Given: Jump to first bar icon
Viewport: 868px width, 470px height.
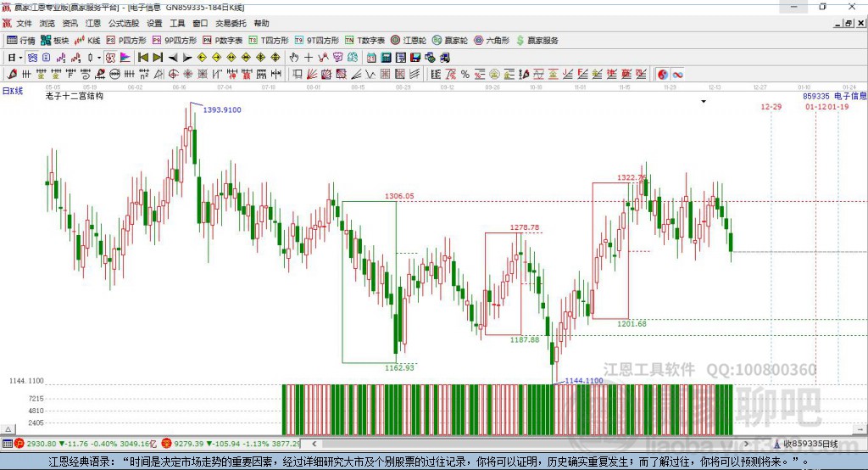Looking at the screenshot, I should [x=142, y=58].
